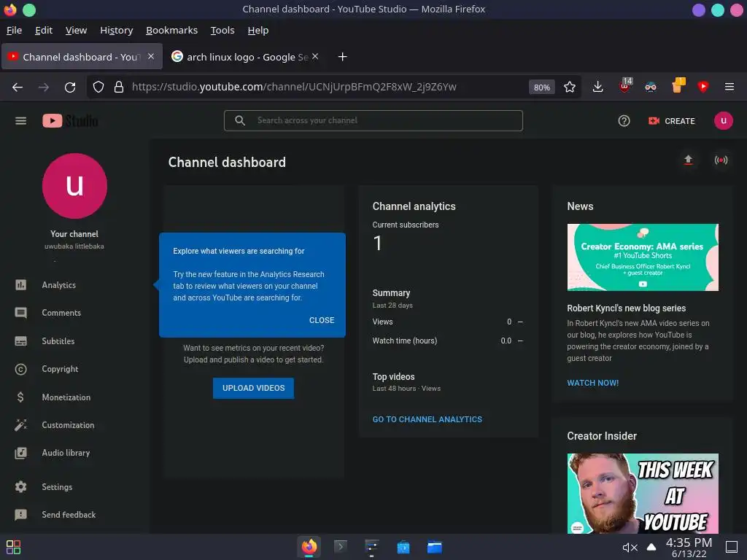
Task: Open the File menu
Action: (14, 31)
